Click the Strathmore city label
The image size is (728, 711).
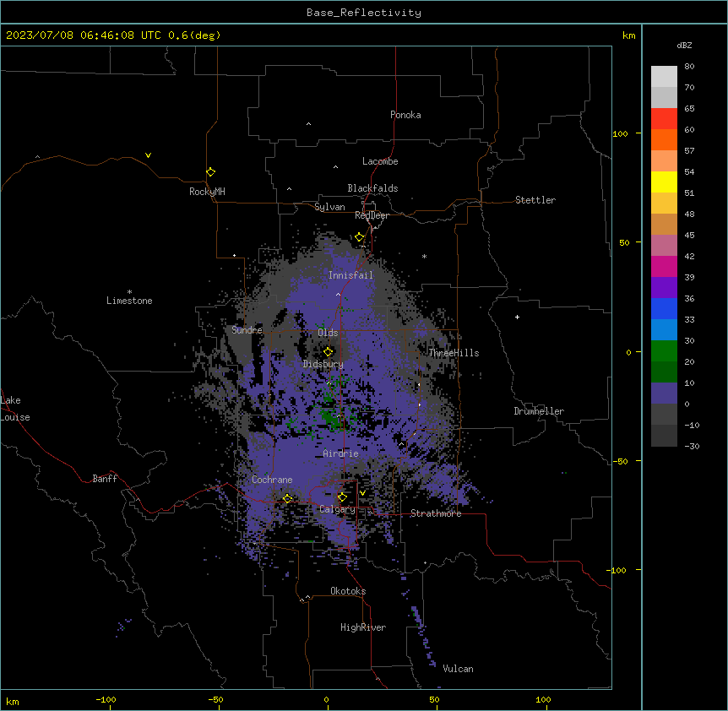point(436,513)
